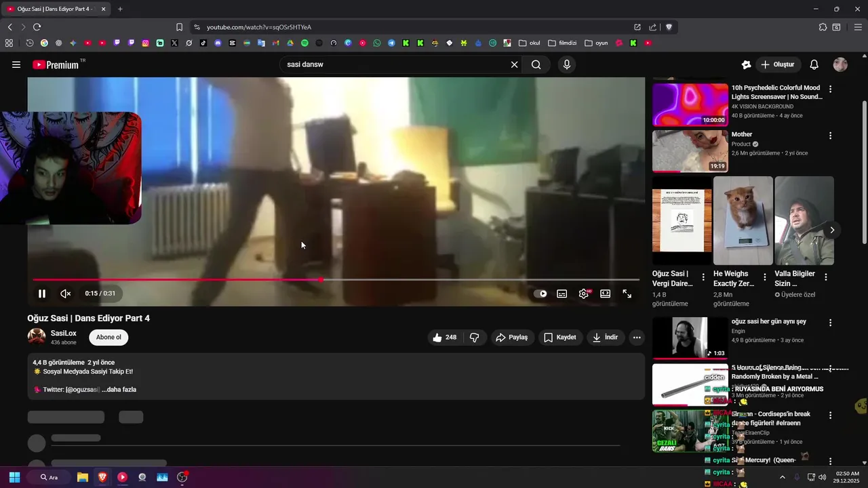Open Discord bookmark in bookmarks bar

click(218, 43)
